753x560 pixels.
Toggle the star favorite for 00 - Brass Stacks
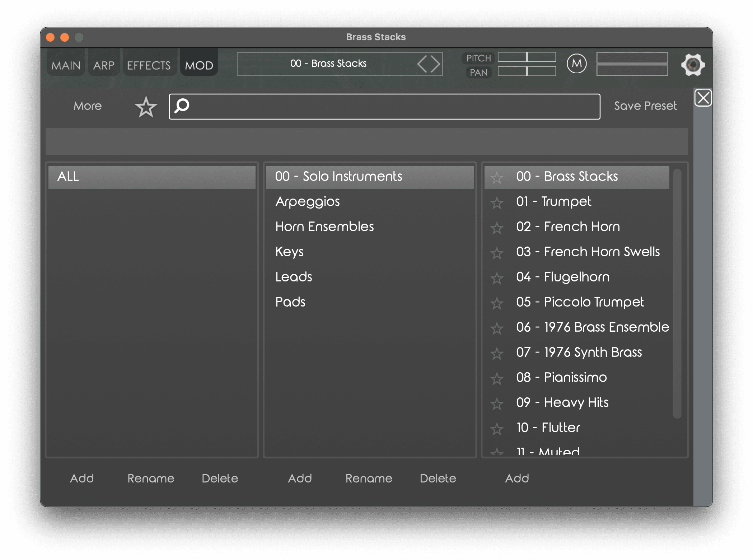496,177
